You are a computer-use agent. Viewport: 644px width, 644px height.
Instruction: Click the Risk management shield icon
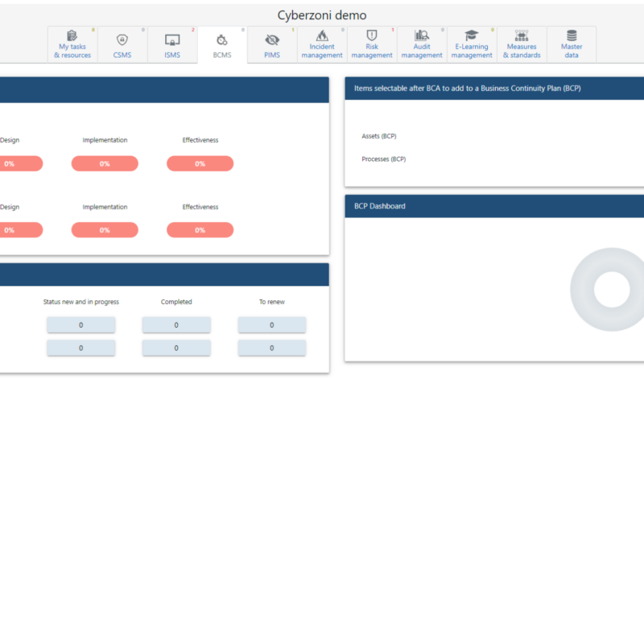371,35
